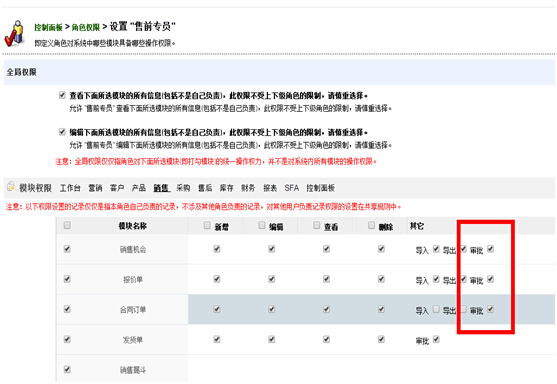Uncheck the 报价单 module checkbox
This screenshot has width=557, height=384.
tap(67, 279)
